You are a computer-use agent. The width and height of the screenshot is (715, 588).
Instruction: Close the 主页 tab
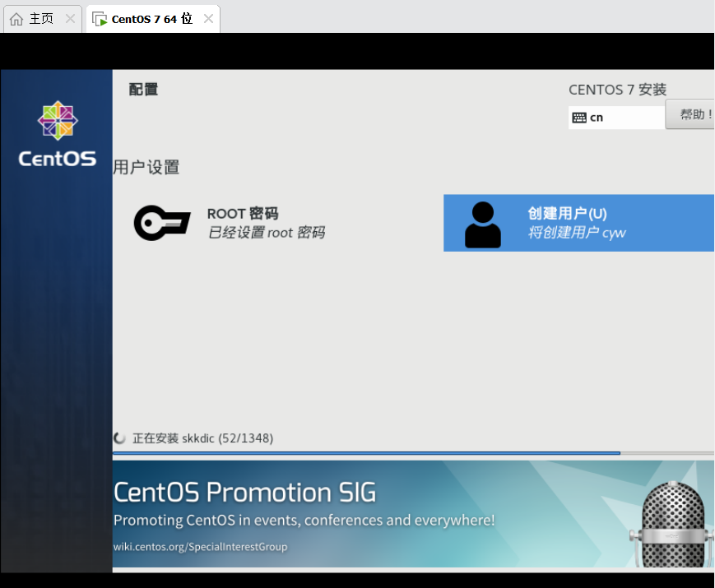pos(70,19)
